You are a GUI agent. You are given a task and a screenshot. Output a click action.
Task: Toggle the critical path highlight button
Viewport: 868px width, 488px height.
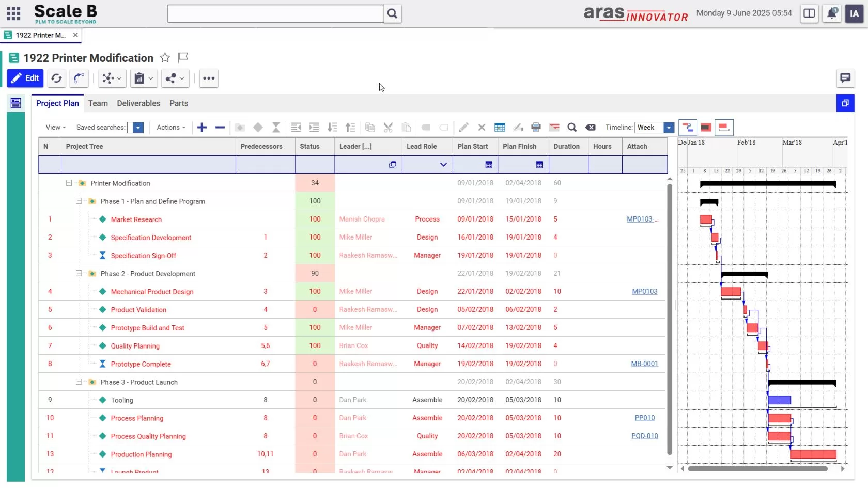point(705,128)
